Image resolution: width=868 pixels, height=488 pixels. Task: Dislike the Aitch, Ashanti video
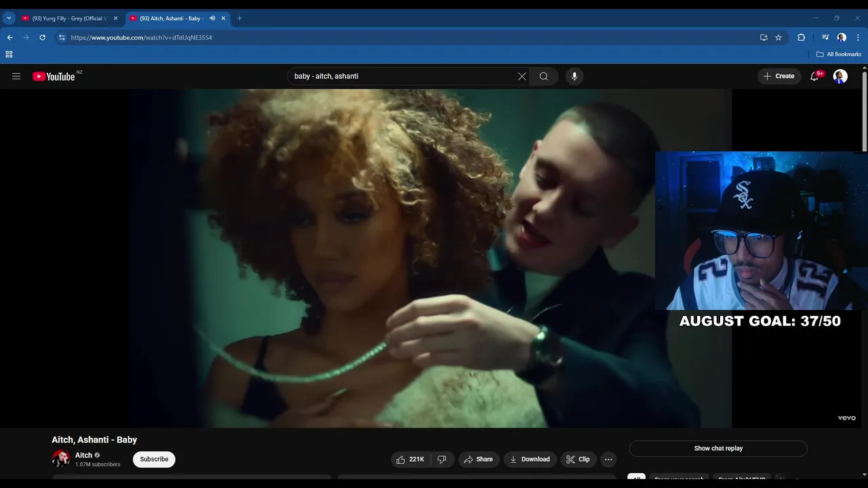click(x=442, y=460)
